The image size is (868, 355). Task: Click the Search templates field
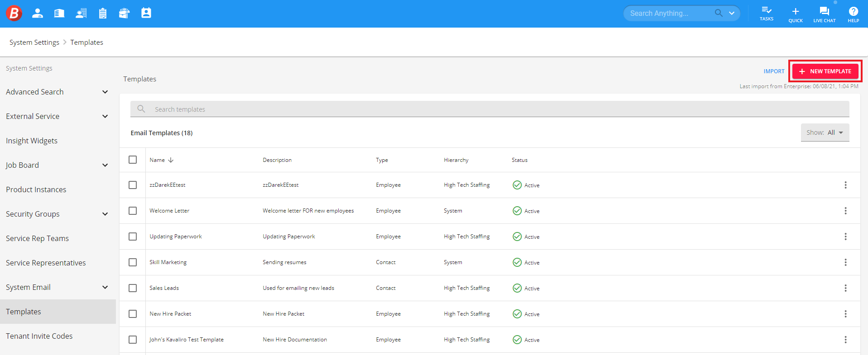click(490, 109)
